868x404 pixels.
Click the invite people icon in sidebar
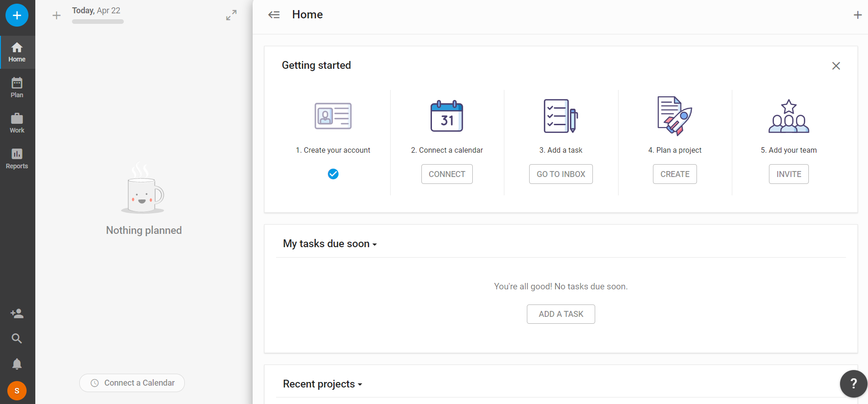pyautogui.click(x=17, y=314)
